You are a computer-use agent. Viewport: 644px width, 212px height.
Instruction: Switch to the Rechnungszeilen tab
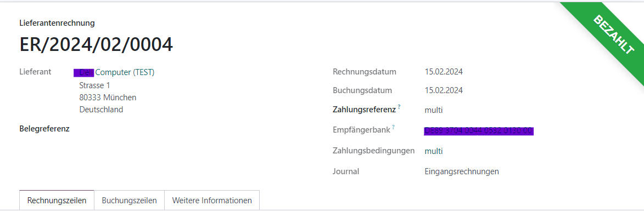tap(57, 200)
